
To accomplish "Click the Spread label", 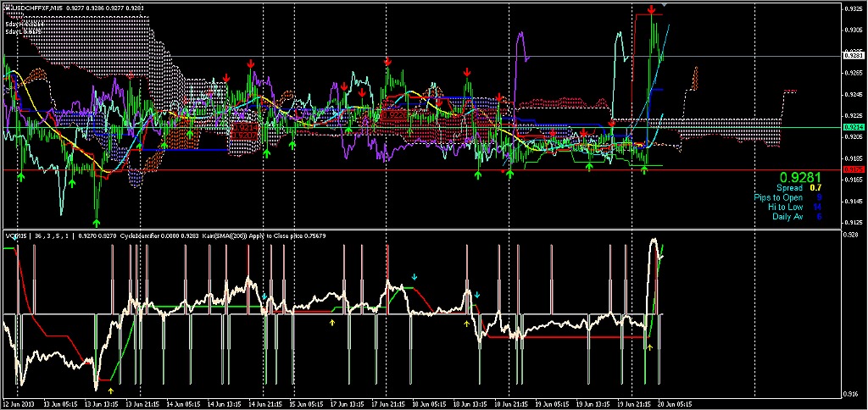I will pos(789,188).
